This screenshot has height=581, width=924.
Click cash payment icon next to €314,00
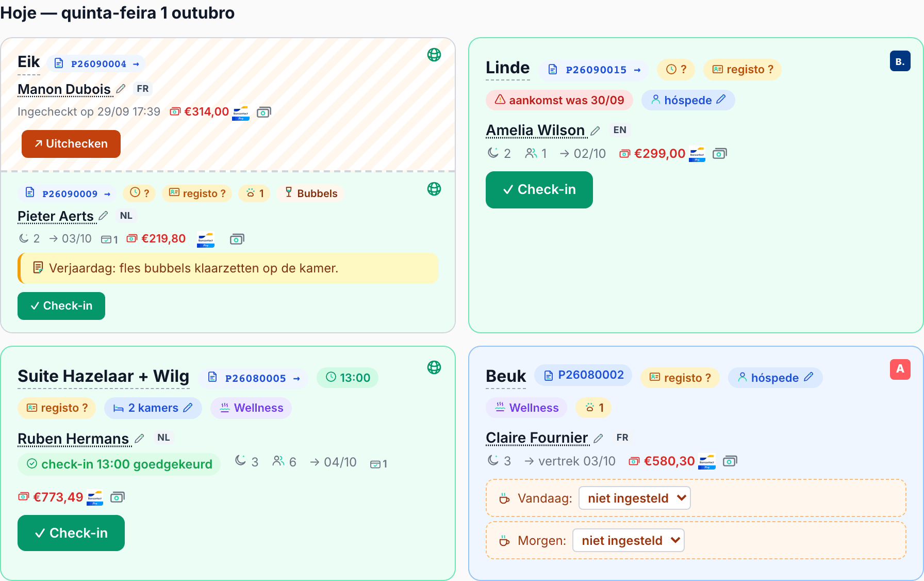click(x=264, y=112)
